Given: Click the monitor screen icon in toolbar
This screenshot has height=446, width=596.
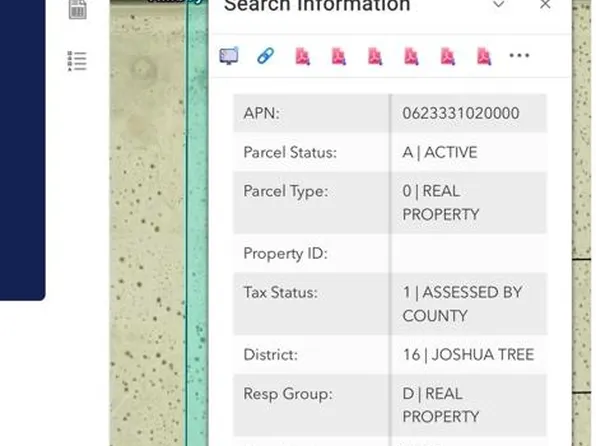Looking at the screenshot, I should (229, 56).
